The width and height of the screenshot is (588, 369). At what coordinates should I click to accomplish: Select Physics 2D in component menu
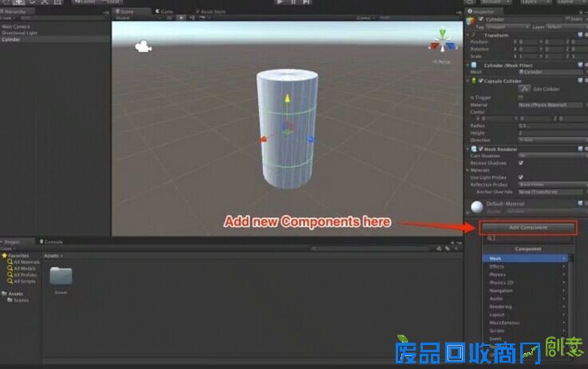(525, 283)
